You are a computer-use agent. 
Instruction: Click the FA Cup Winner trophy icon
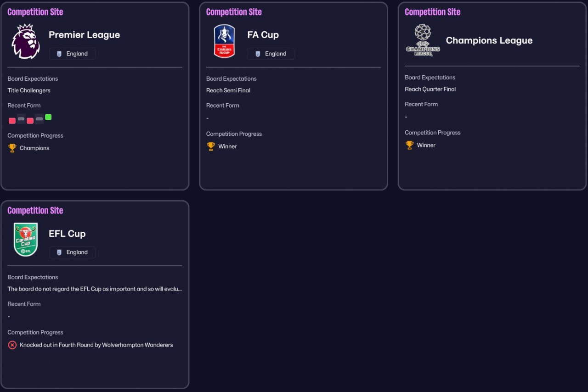pyautogui.click(x=211, y=146)
